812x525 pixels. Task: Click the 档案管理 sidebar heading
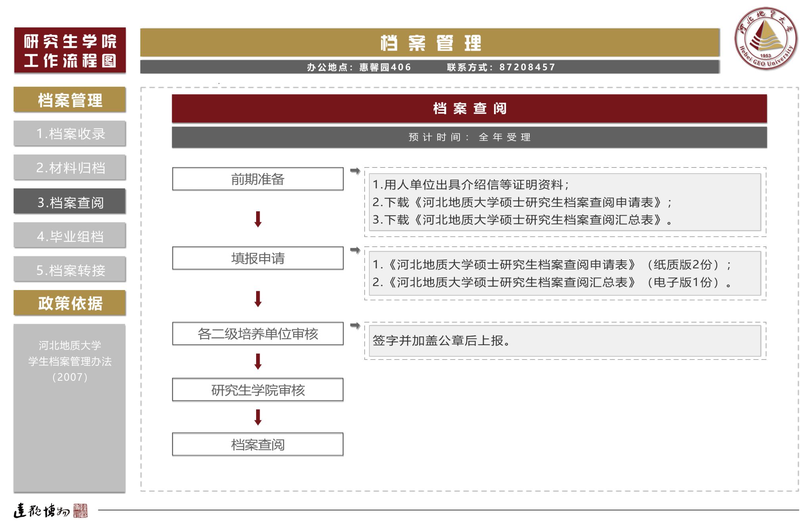pos(70,100)
